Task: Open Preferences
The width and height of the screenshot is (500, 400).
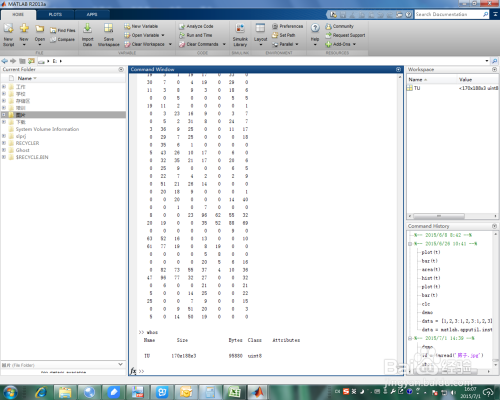Action: pos(288,26)
